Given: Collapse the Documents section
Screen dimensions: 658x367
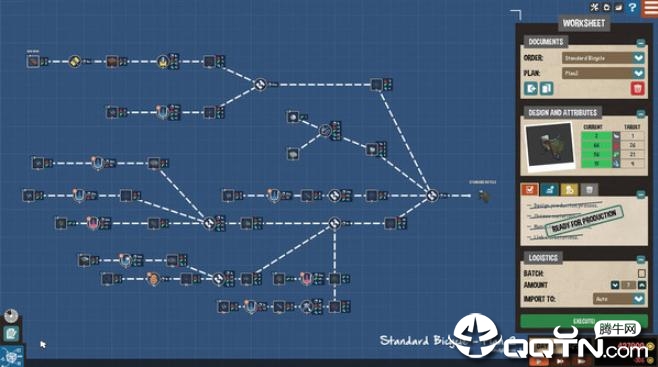Looking at the screenshot, I should 640,43.
